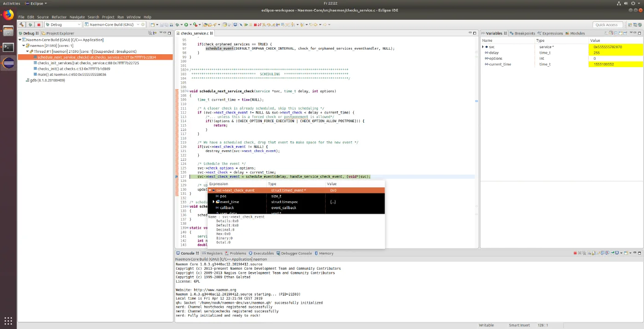Viewport: 644px width, 329px height.
Task: Click the New file toolbar icon
Action: point(153,24)
